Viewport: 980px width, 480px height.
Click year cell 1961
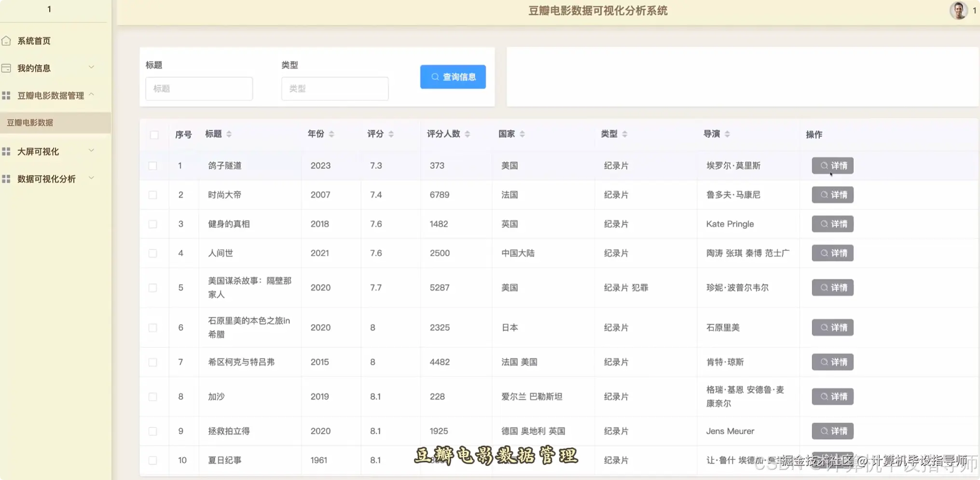click(x=319, y=460)
